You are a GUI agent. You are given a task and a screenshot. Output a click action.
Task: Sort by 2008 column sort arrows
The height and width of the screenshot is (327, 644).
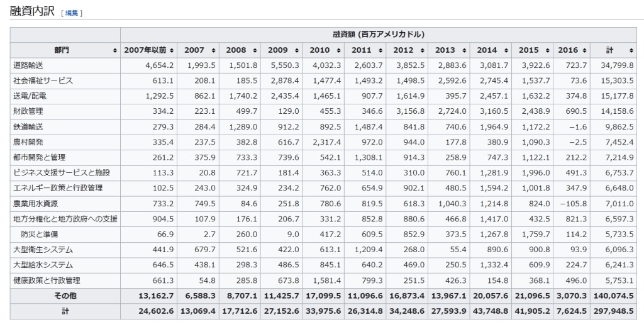tap(256, 50)
